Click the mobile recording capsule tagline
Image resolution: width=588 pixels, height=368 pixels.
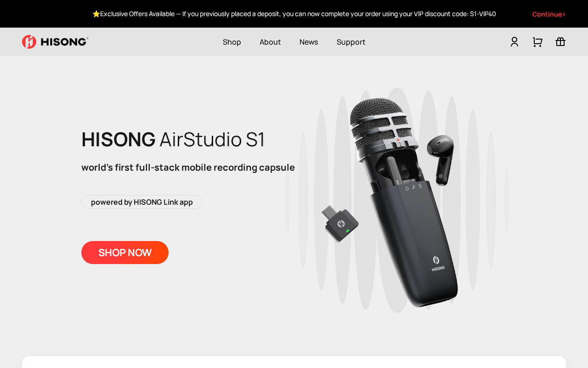[188, 167]
